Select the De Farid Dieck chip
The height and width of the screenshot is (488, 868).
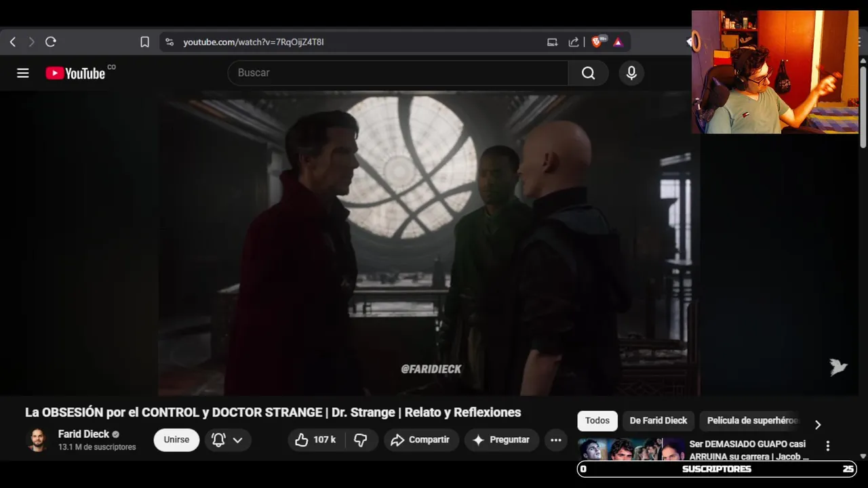point(658,420)
